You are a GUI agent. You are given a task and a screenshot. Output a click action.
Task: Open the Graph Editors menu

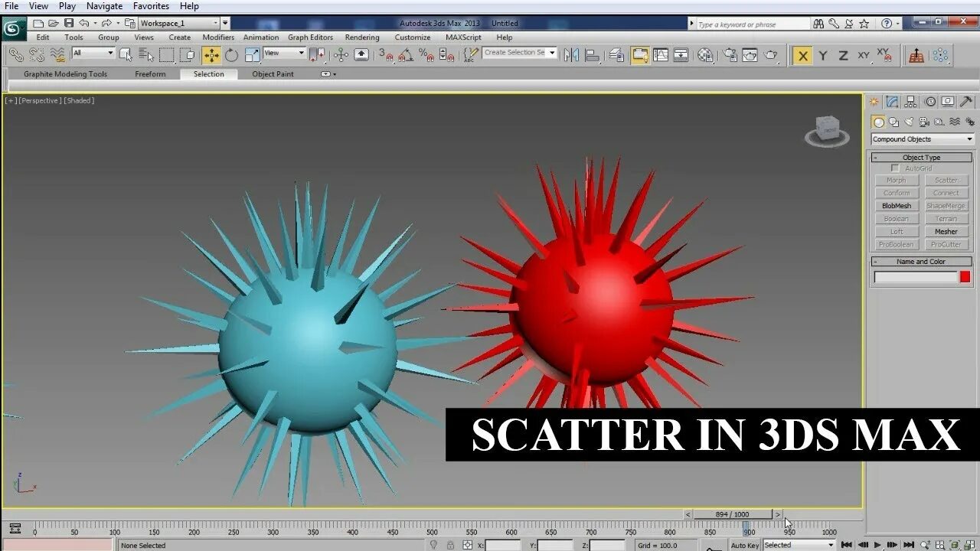coord(310,37)
